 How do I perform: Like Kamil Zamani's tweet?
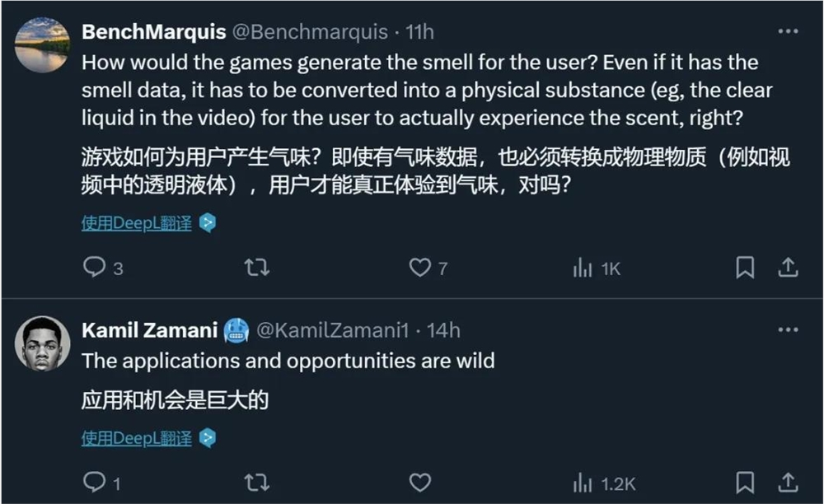pos(420,483)
